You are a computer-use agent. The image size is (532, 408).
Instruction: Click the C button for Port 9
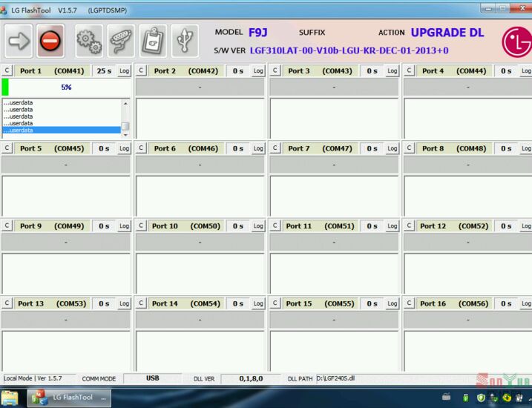click(7, 226)
